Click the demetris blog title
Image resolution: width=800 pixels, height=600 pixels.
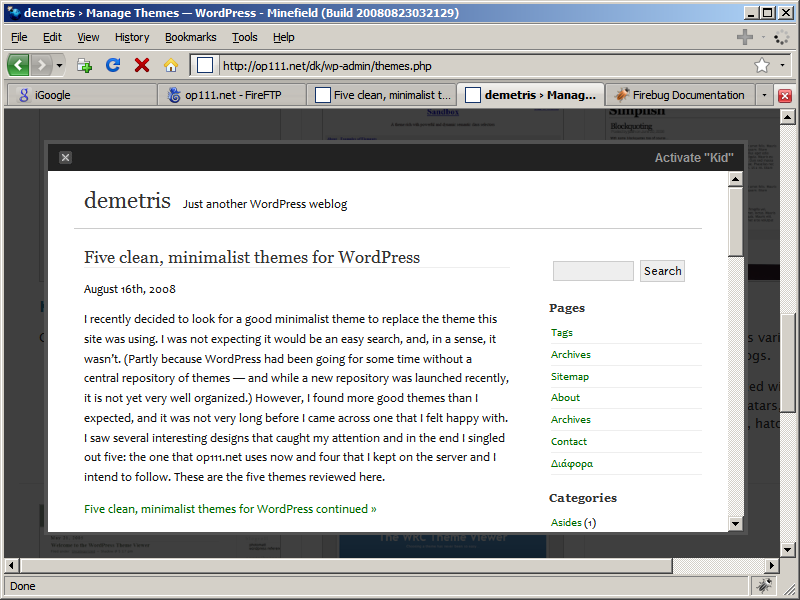pos(128,200)
